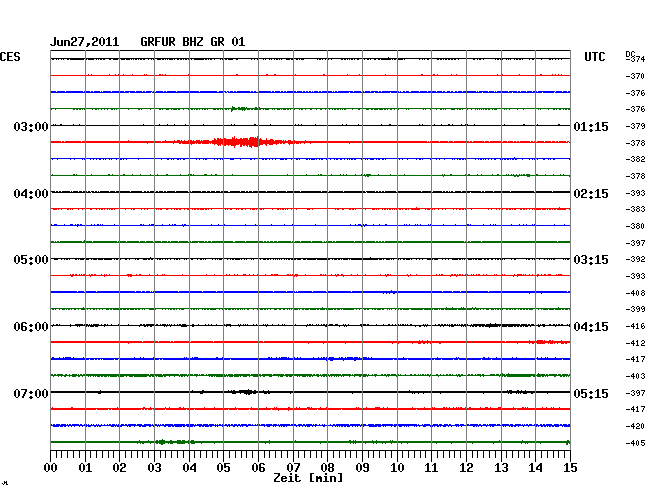Select the 07:00 local time label

31,393
